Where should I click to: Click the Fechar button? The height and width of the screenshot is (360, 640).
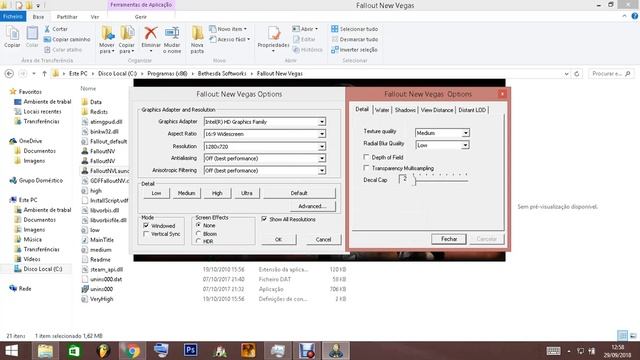point(449,239)
